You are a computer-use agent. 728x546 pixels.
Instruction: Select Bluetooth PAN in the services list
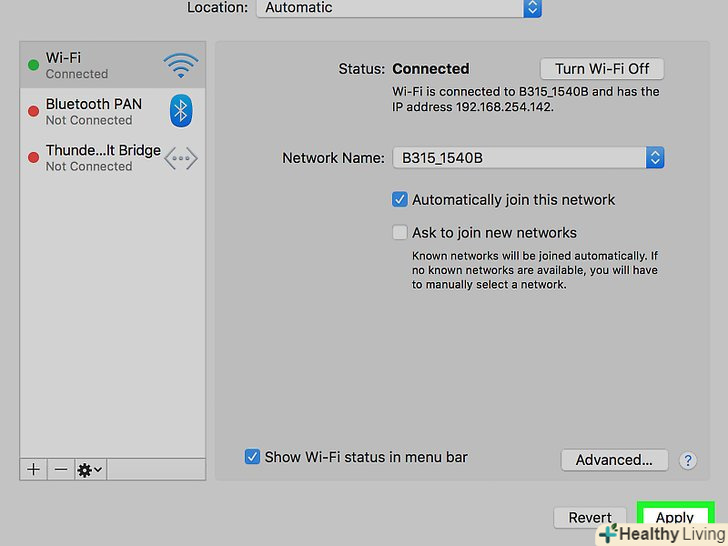[x=112, y=111]
